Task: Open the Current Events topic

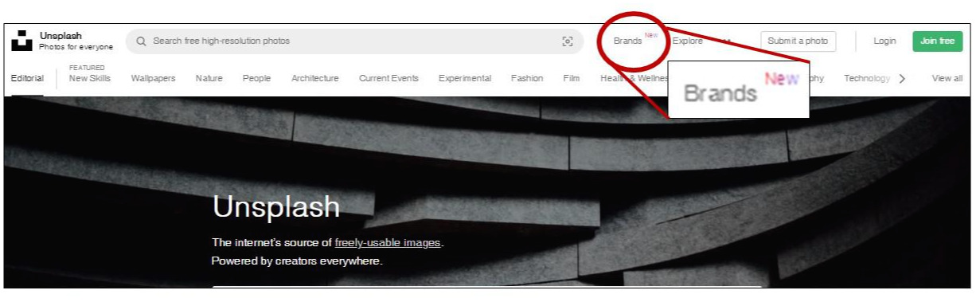Action: coord(388,79)
